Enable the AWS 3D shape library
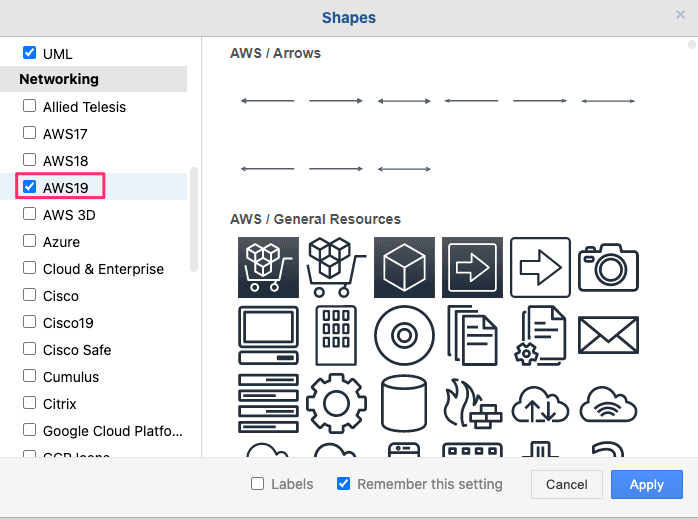Image resolution: width=698 pixels, height=519 pixels. coord(29,214)
